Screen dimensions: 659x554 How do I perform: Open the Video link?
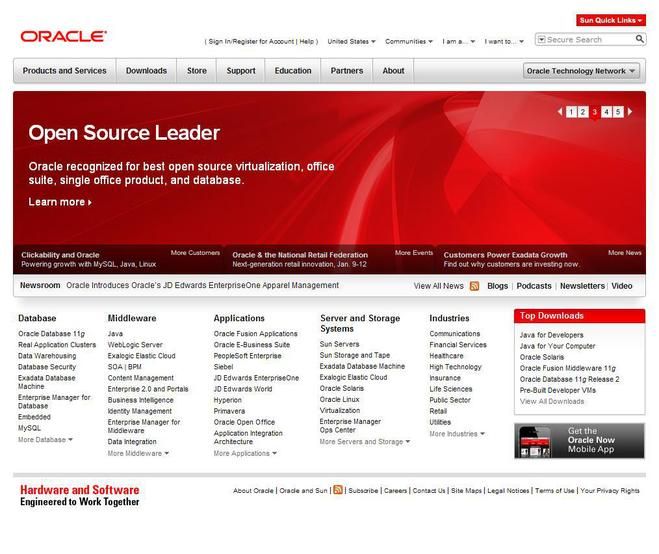point(622,286)
